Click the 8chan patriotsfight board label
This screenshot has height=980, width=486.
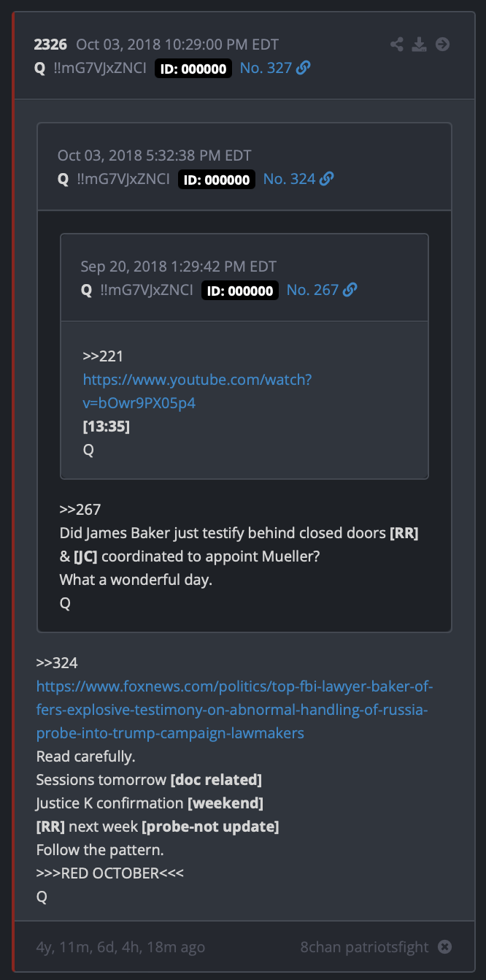(365, 947)
